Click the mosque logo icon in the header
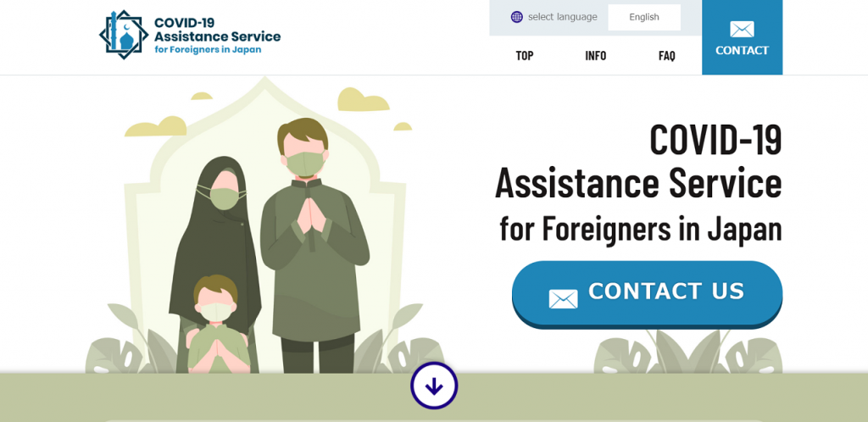Image resolution: width=868 pixels, height=422 pixels. 124,35
